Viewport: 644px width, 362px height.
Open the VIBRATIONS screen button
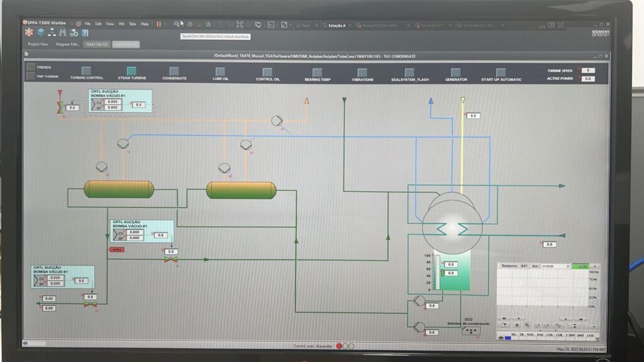point(362,73)
